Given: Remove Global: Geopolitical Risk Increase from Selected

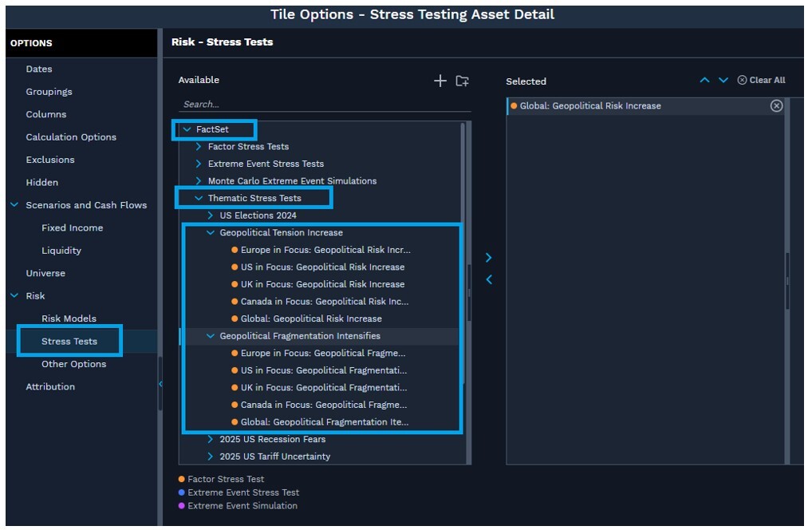Looking at the screenshot, I should pyautogui.click(x=776, y=106).
